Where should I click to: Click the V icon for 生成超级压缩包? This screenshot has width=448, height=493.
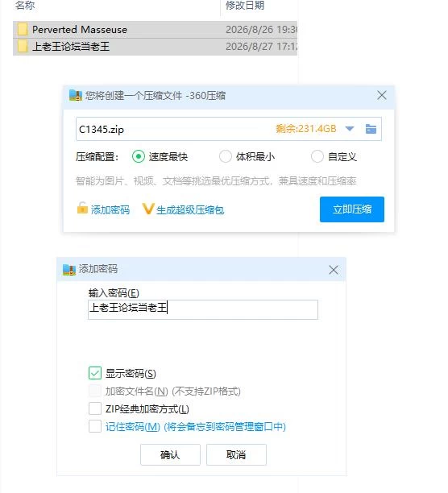pyautogui.click(x=147, y=209)
